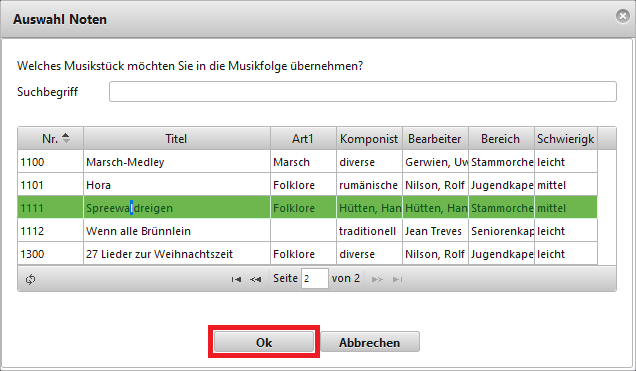Click the Art1 column header
The height and width of the screenshot is (371, 636).
[303, 139]
